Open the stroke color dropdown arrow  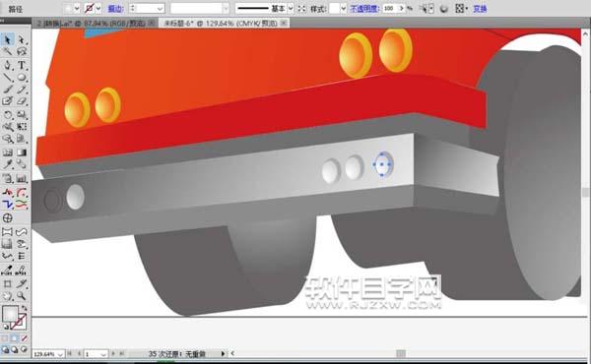tap(98, 8)
